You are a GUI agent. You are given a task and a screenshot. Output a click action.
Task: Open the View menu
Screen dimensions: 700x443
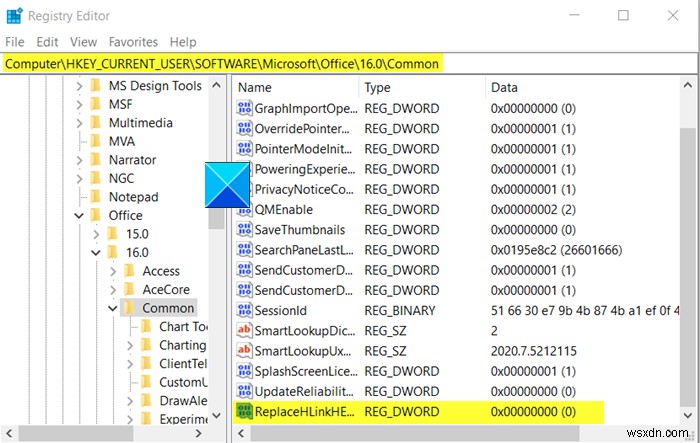point(83,42)
